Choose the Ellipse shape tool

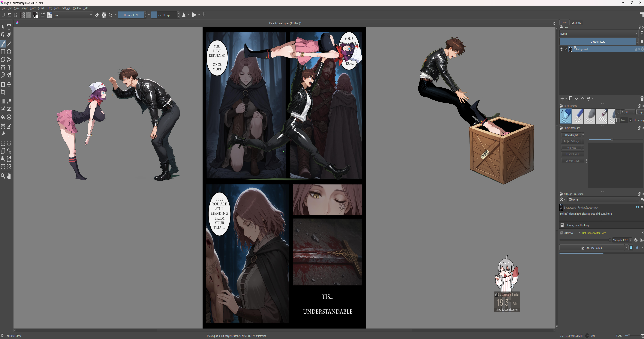tap(9, 52)
